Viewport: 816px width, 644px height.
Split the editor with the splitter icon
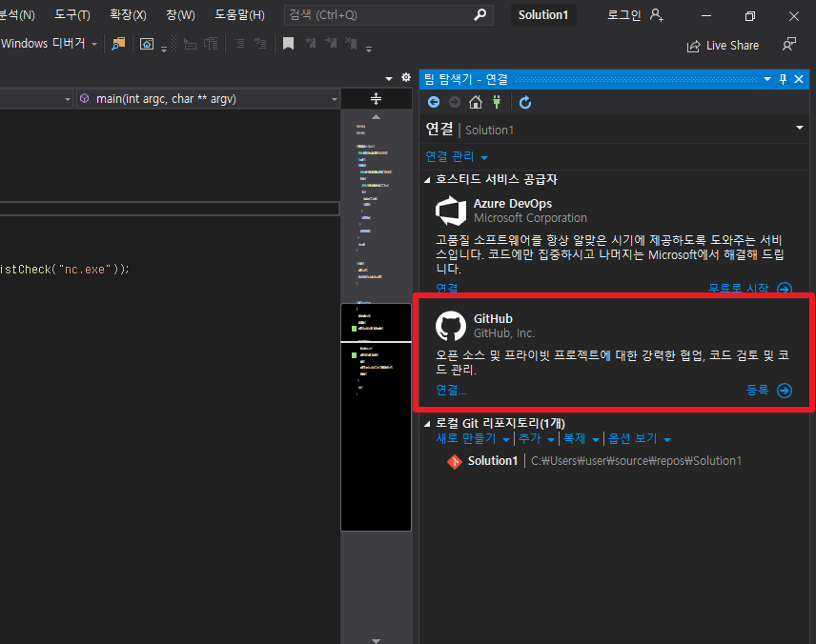[376, 98]
